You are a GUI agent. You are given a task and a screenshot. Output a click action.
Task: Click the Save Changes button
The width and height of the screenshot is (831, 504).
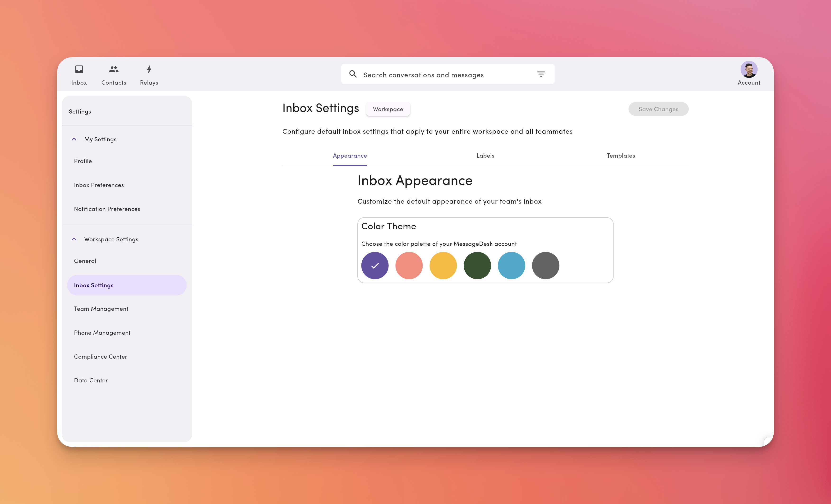[658, 109]
